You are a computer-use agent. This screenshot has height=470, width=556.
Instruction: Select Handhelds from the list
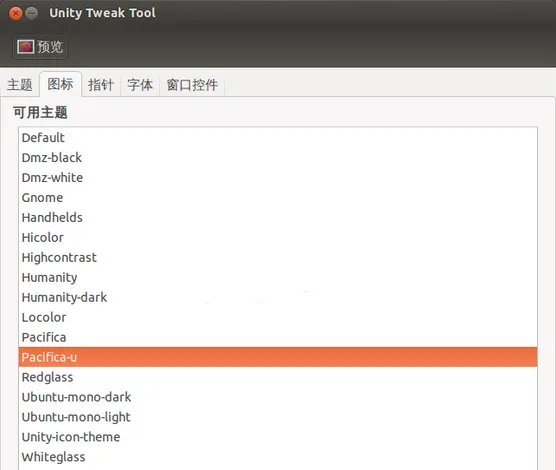(278, 217)
